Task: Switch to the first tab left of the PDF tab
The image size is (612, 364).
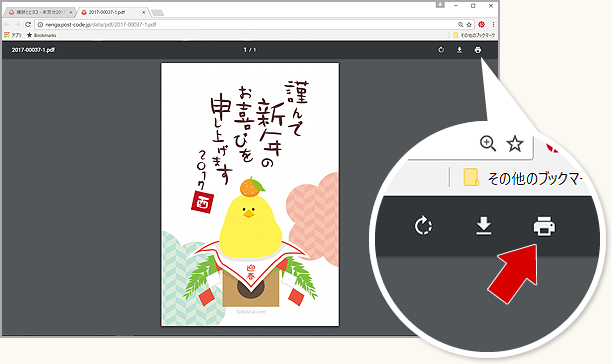Action: tap(40, 12)
